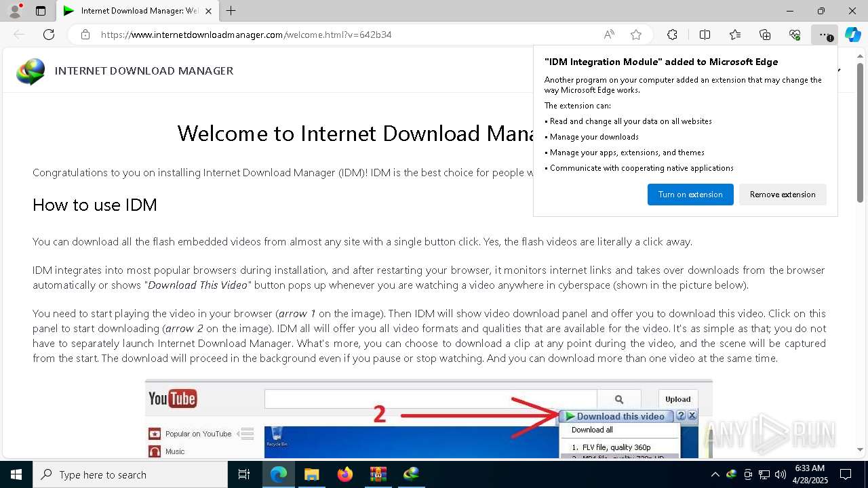The image size is (868, 488).
Task: Open the clock and date flyout
Action: 811,474
